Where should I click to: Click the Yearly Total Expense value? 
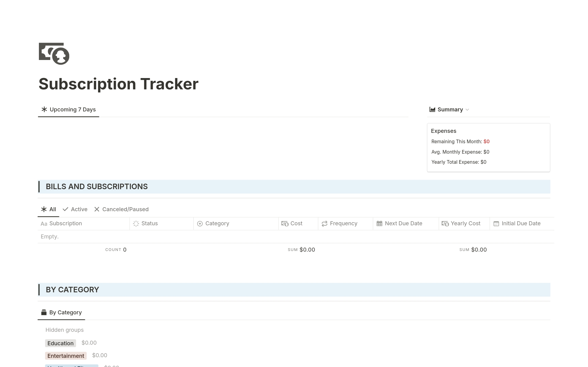tap(484, 162)
